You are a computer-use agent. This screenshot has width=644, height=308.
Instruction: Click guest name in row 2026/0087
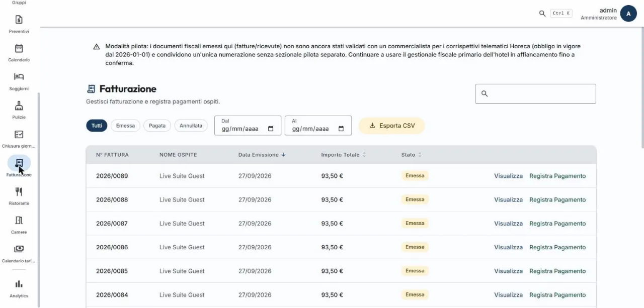tap(182, 224)
